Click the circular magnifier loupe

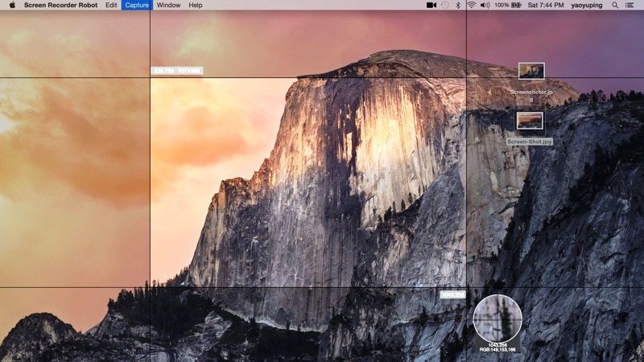tap(497, 319)
